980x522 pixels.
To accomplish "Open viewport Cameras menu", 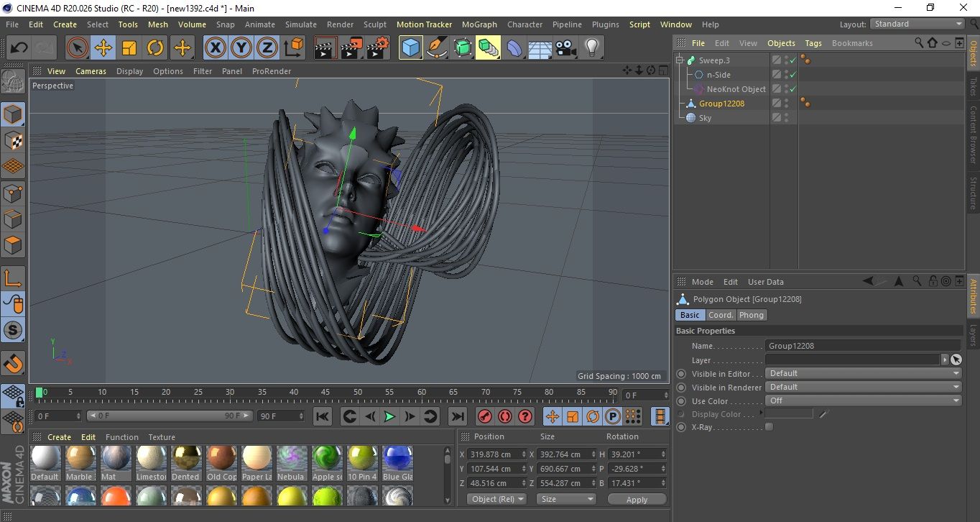I will point(91,71).
